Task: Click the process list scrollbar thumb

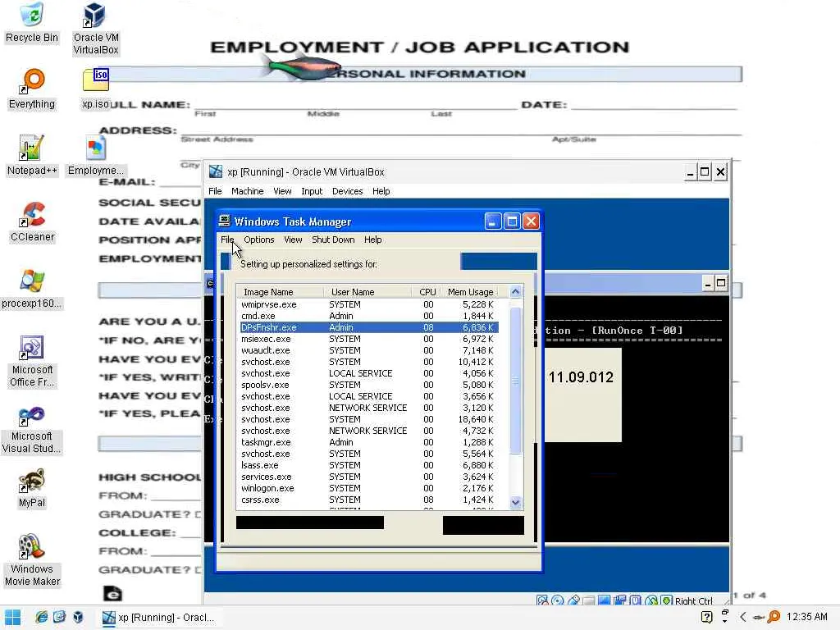Action: [515, 381]
